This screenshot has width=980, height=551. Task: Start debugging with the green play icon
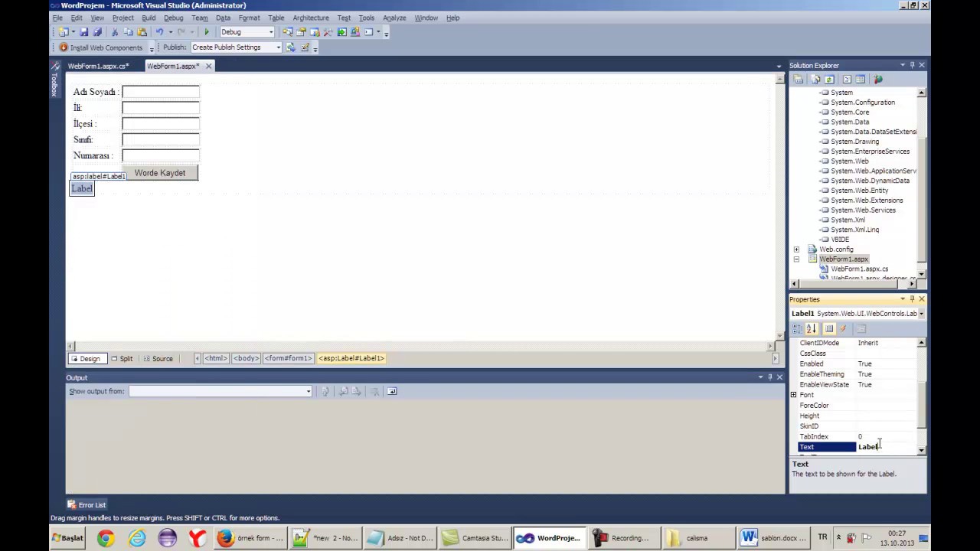[x=206, y=32]
